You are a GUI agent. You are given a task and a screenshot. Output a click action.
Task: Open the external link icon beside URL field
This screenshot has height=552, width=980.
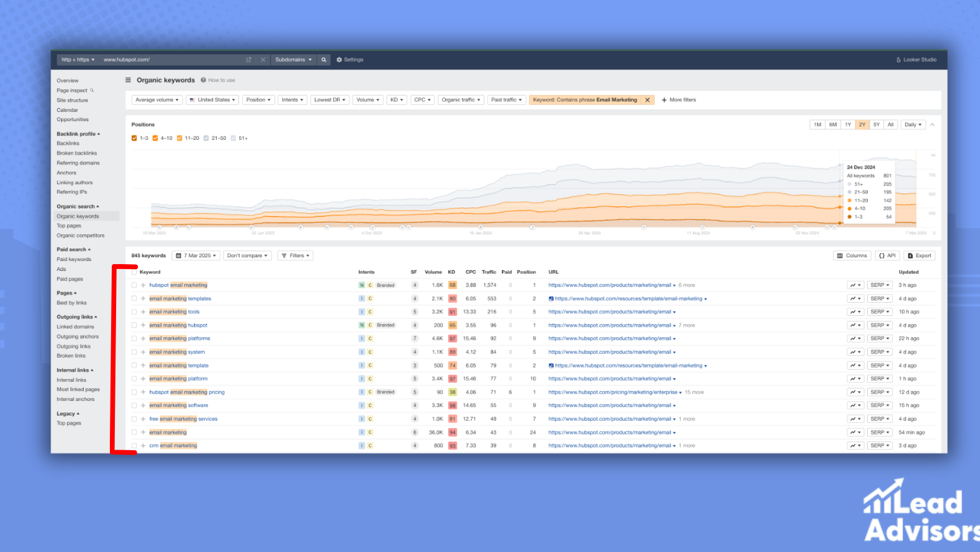point(248,60)
